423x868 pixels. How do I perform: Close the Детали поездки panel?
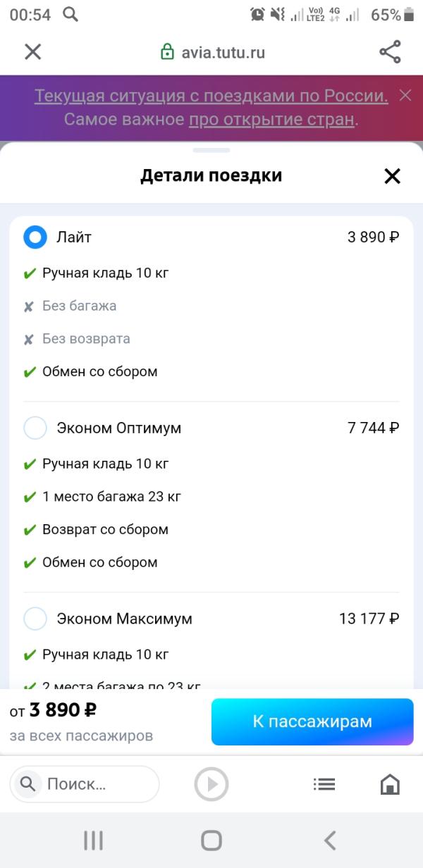(392, 175)
